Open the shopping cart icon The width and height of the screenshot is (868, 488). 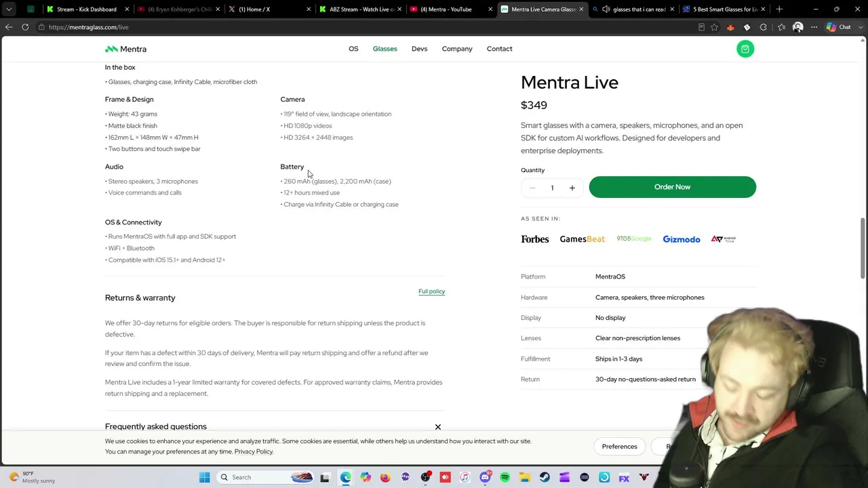click(745, 49)
